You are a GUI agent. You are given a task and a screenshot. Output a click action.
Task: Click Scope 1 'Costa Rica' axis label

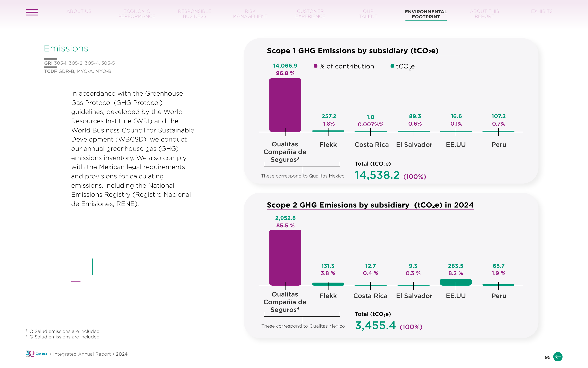[372, 145]
